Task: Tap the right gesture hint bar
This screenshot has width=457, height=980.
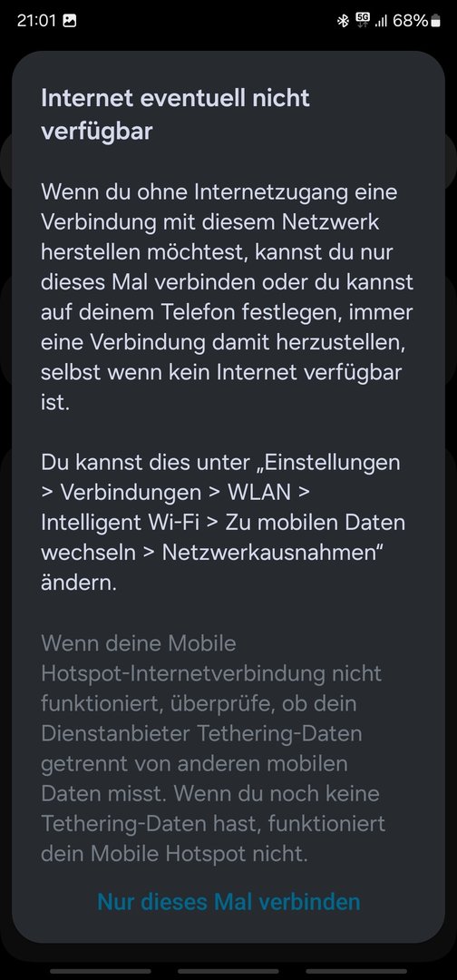Action: pos(357,971)
